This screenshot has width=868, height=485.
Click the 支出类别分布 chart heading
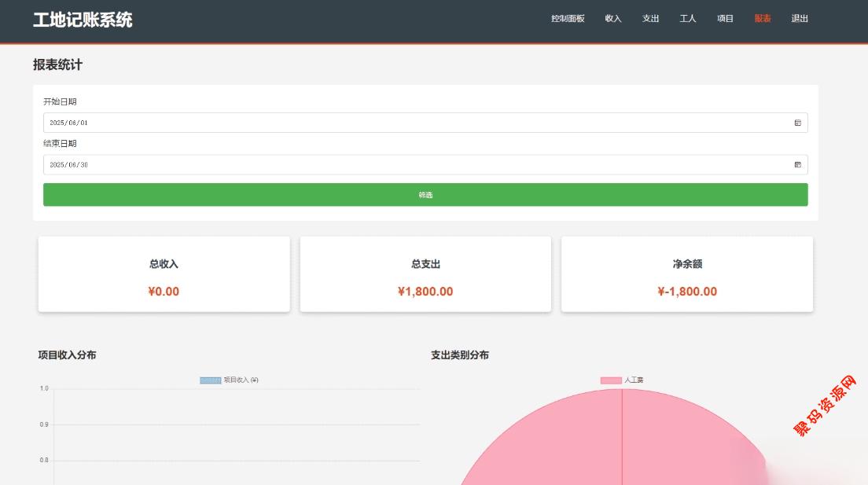pyautogui.click(x=460, y=355)
